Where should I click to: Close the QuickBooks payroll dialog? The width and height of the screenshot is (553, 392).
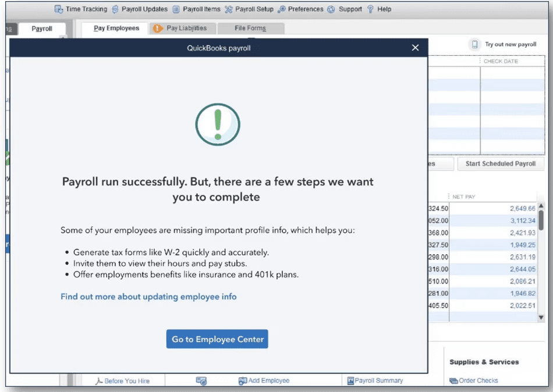click(x=415, y=48)
